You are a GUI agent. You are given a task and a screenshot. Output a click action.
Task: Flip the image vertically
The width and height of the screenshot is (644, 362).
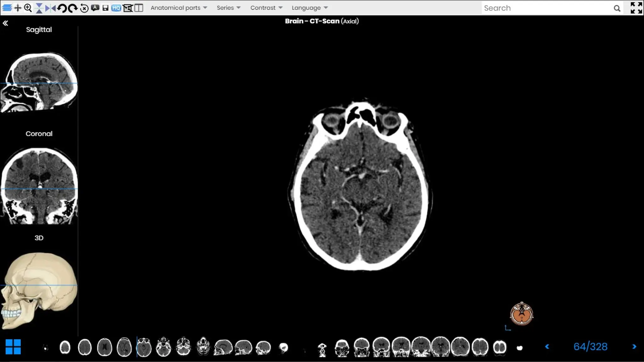tap(39, 8)
